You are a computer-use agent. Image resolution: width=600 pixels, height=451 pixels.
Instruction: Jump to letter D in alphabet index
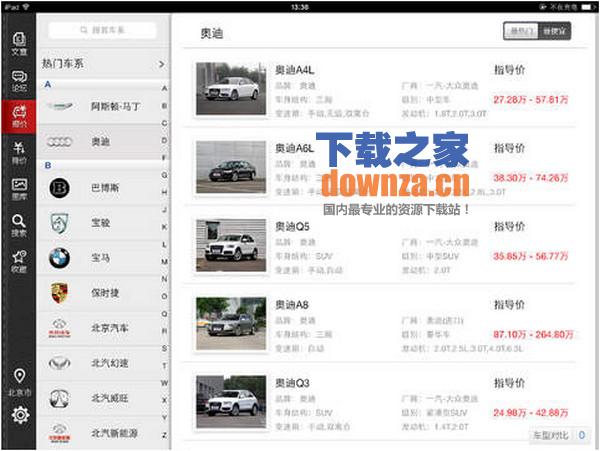pos(164,140)
